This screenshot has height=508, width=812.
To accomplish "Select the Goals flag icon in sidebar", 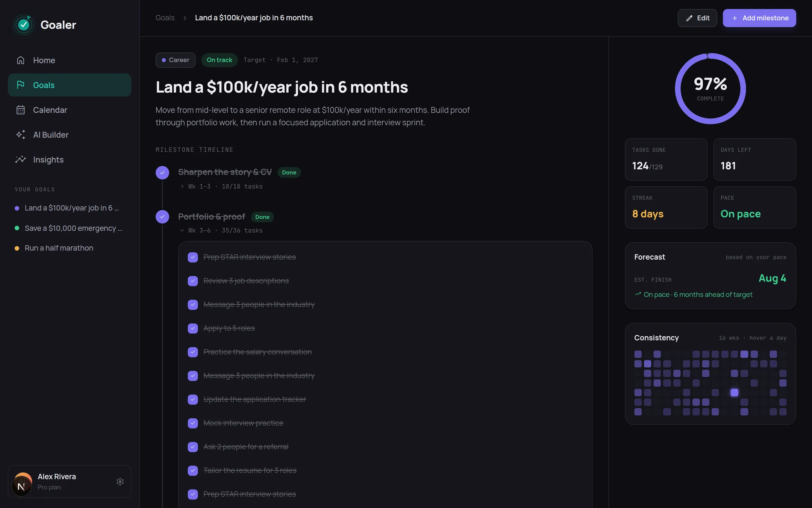I will (x=21, y=85).
